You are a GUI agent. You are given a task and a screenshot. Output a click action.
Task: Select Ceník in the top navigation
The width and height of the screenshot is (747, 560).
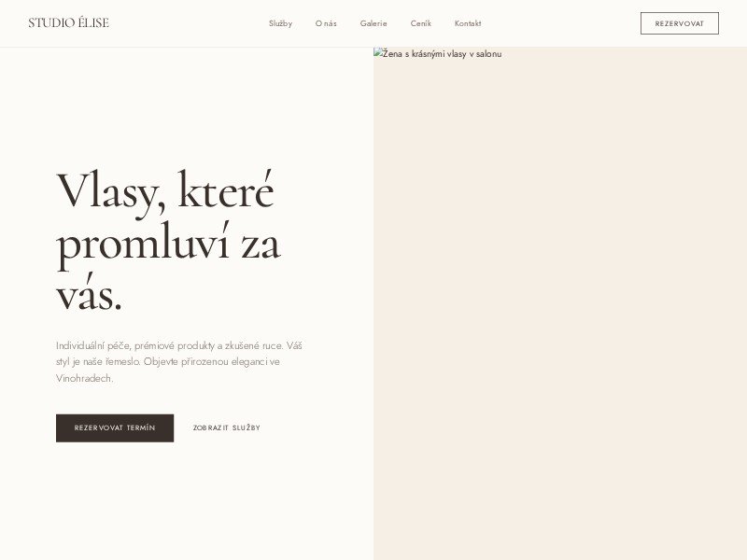coord(421,23)
